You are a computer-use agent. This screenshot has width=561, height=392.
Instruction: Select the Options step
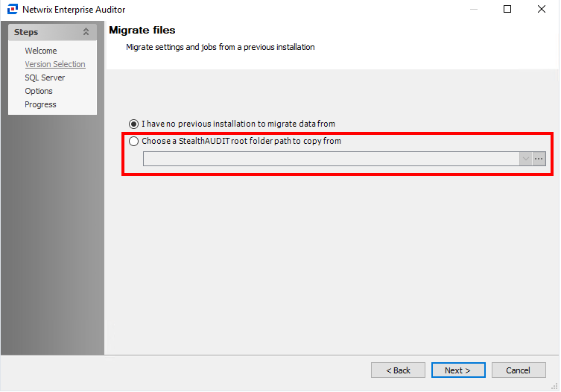click(x=39, y=91)
